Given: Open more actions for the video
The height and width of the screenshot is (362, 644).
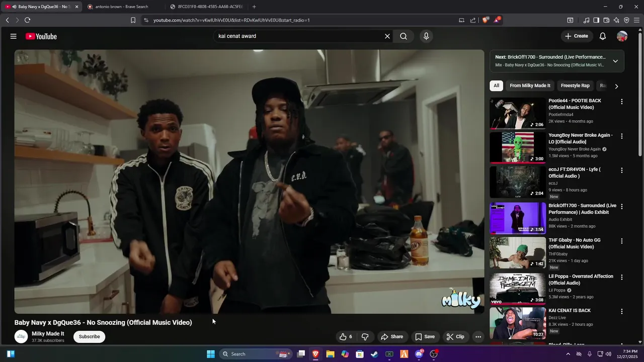Looking at the screenshot, I should (x=478, y=337).
